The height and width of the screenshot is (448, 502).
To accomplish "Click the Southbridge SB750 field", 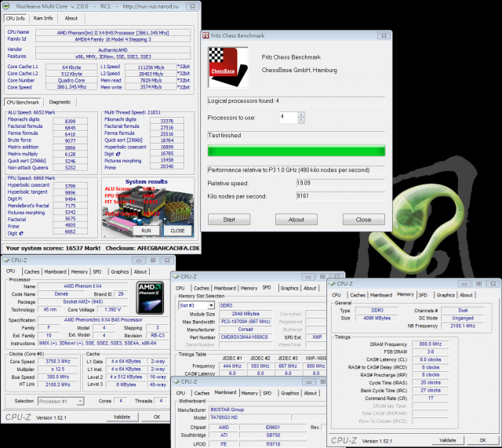I will point(273,435).
